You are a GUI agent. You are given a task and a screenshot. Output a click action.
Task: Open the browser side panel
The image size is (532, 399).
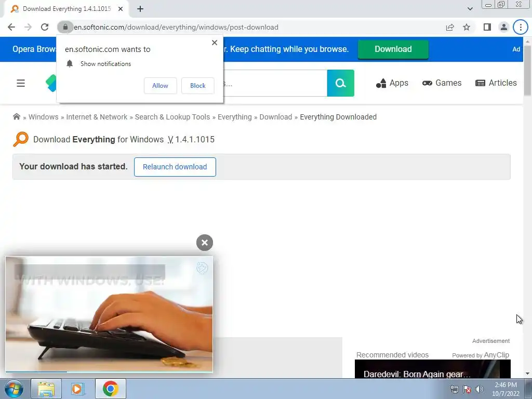tap(487, 27)
